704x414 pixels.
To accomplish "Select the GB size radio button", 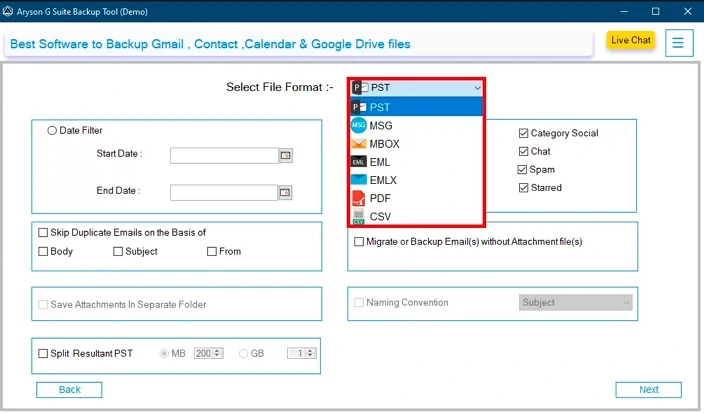I will (243, 354).
